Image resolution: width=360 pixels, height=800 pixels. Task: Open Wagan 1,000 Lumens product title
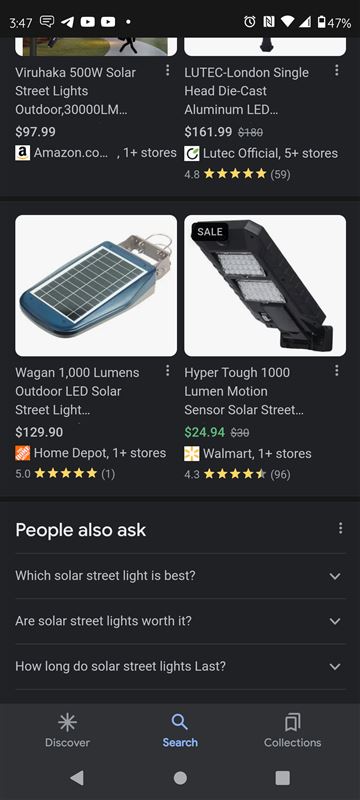point(77,391)
